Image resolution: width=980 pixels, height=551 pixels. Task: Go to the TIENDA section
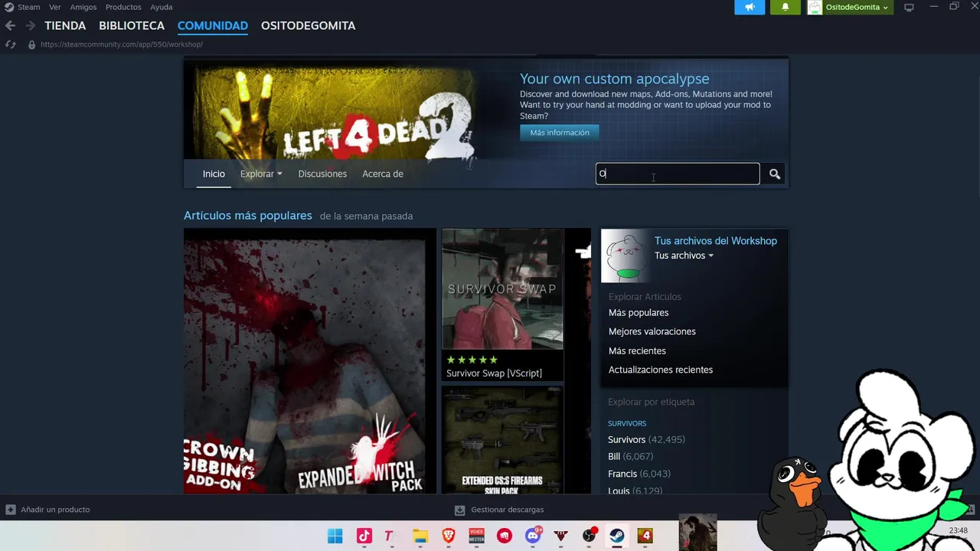(x=65, y=25)
